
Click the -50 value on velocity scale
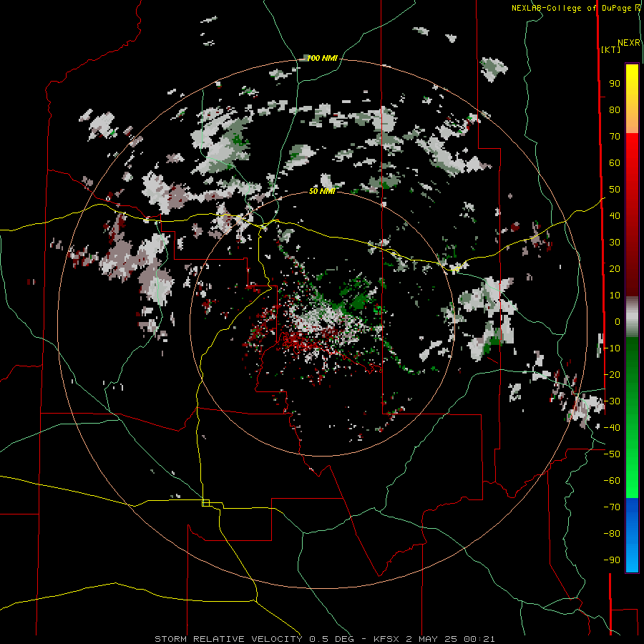pos(612,454)
